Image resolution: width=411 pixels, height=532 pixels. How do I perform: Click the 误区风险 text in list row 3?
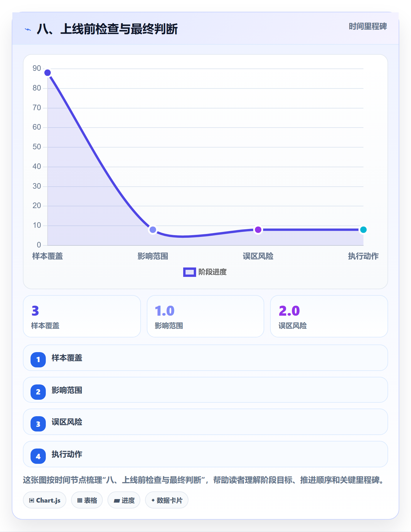pyautogui.click(x=67, y=422)
